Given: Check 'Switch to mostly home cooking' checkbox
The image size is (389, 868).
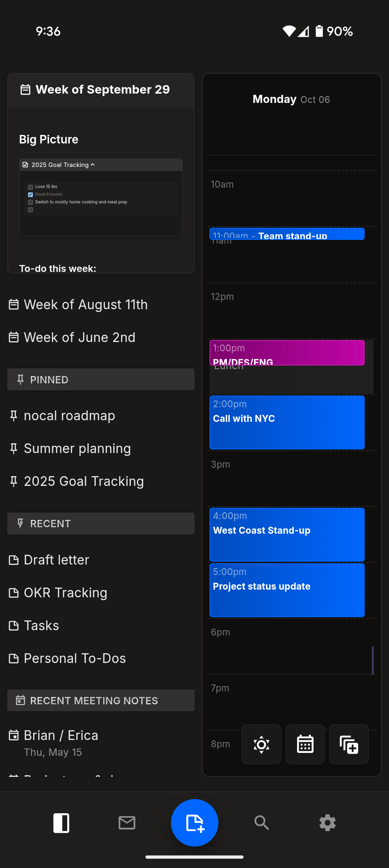Looking at the screenshot, I should click(x=30, y=202).
